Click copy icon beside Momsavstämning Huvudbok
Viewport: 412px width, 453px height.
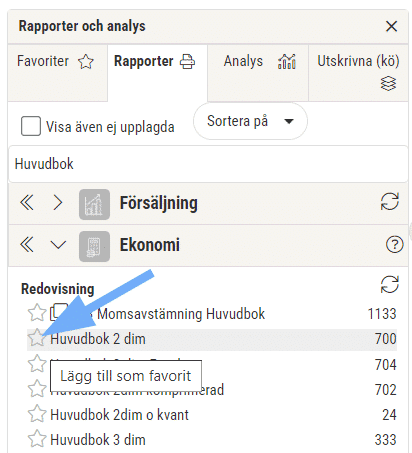59,312
